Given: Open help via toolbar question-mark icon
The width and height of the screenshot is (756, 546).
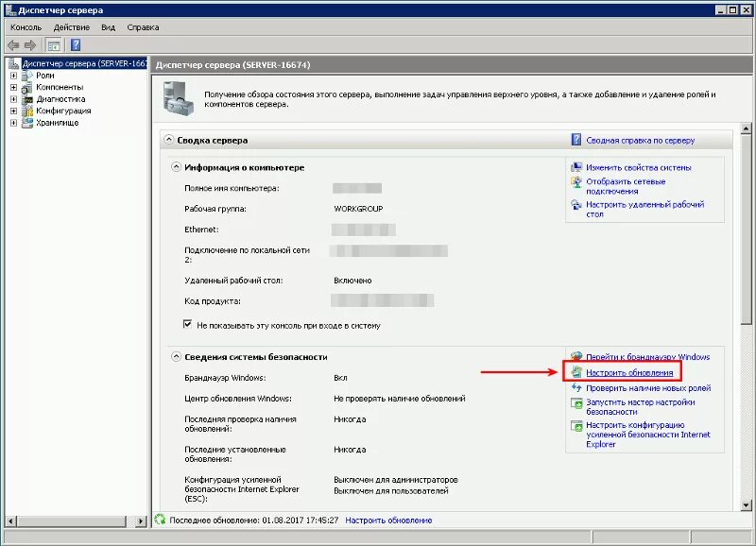Looking at the screenshot, I should [x=76, y=45].
